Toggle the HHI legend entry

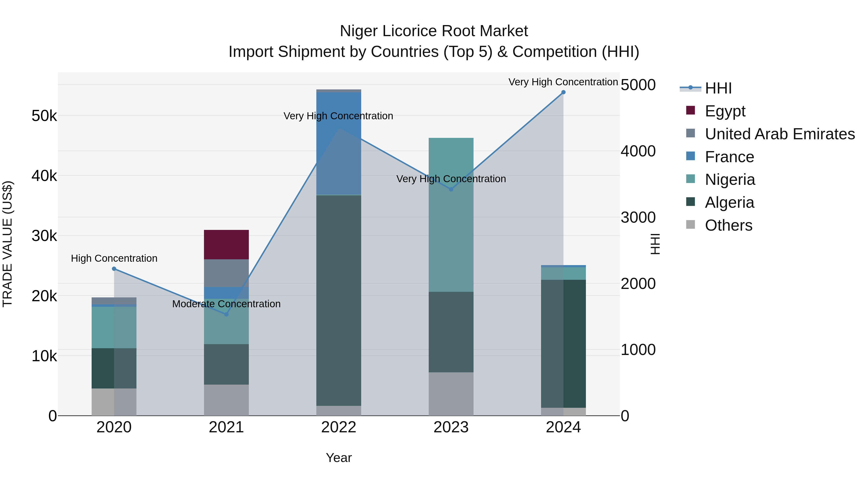point(706,88)
